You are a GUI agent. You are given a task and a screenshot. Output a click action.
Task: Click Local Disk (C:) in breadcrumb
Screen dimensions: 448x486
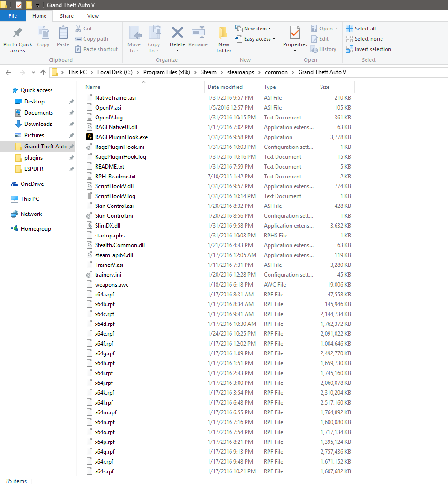[115, 72]
